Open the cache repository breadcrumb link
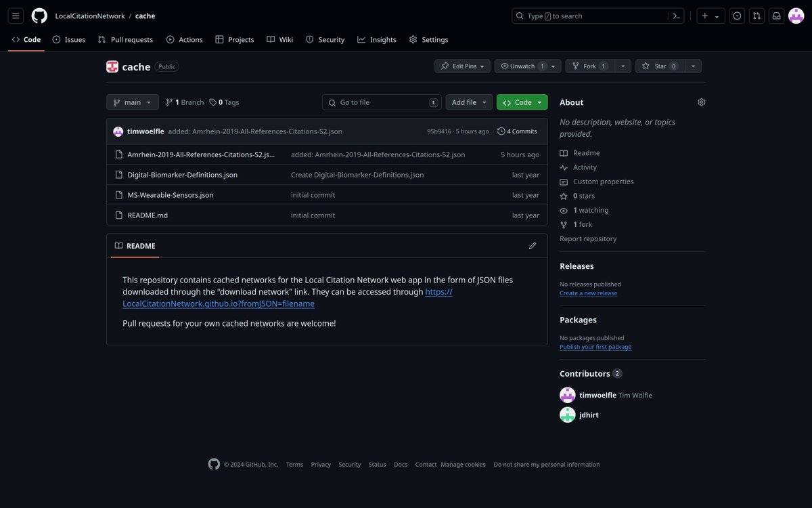 tap(145, 16)
